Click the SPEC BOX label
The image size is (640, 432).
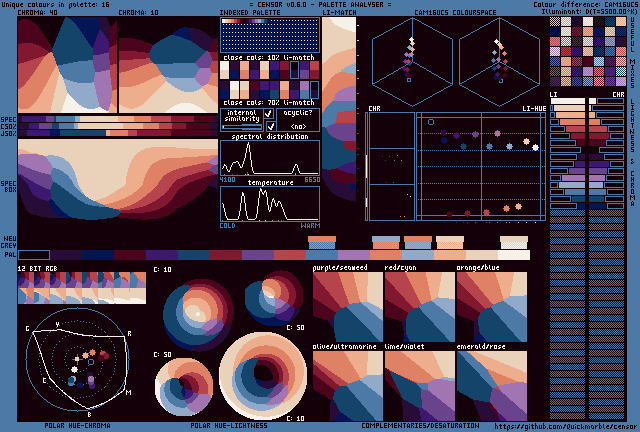click(x=9, y=187)
